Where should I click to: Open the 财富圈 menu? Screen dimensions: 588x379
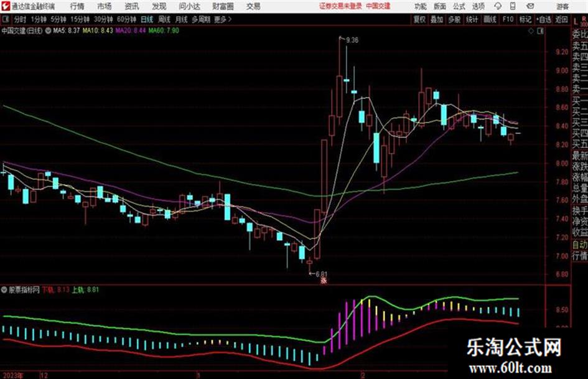click(x=223, y=6)
